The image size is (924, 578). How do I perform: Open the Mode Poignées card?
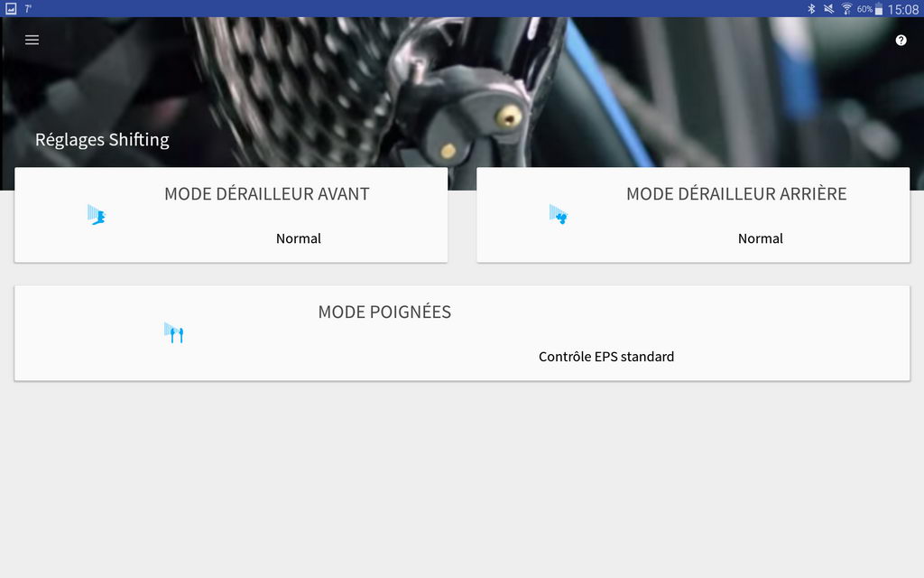coord(462,333)
